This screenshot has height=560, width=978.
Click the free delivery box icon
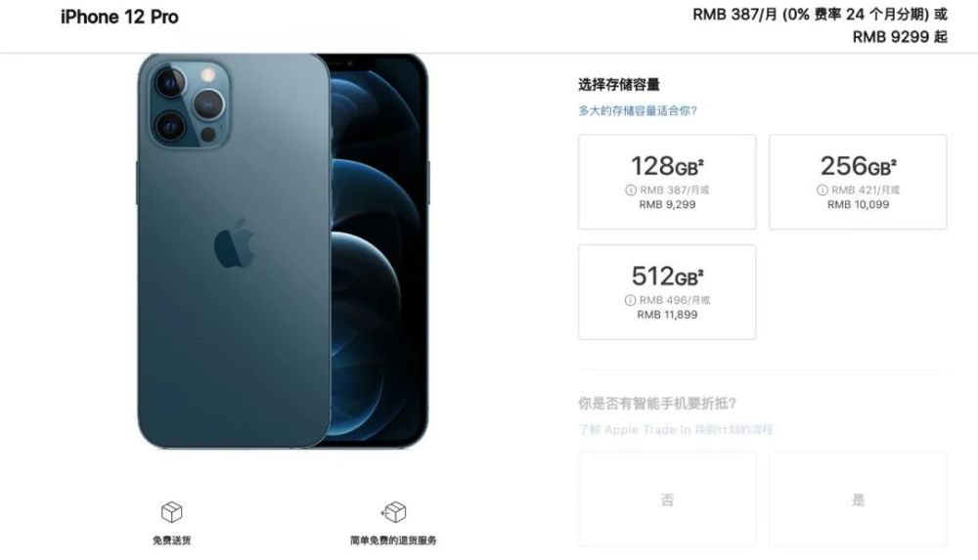(171, 512)
